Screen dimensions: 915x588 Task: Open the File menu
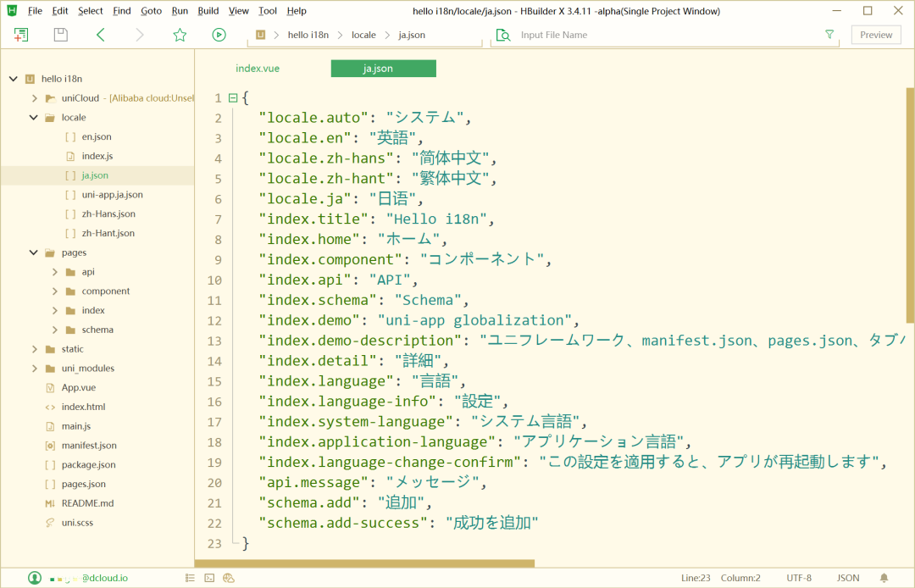pyautogui.click(x=35, y=10)
